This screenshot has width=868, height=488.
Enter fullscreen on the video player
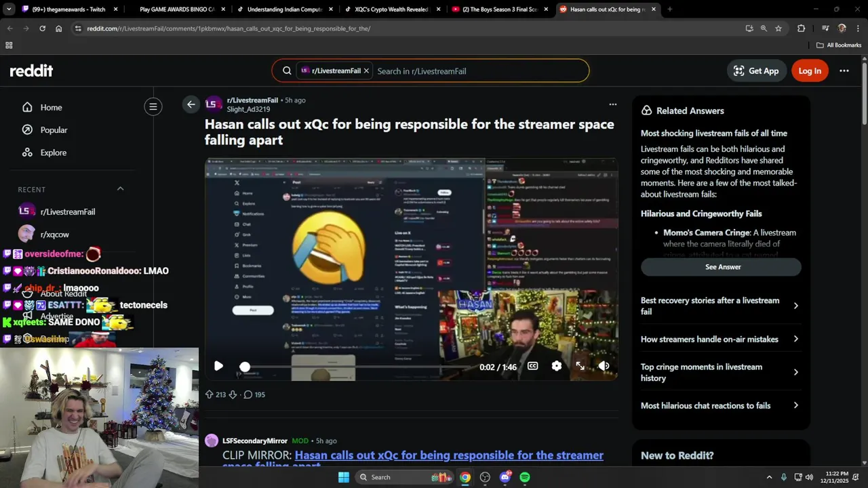580,366
